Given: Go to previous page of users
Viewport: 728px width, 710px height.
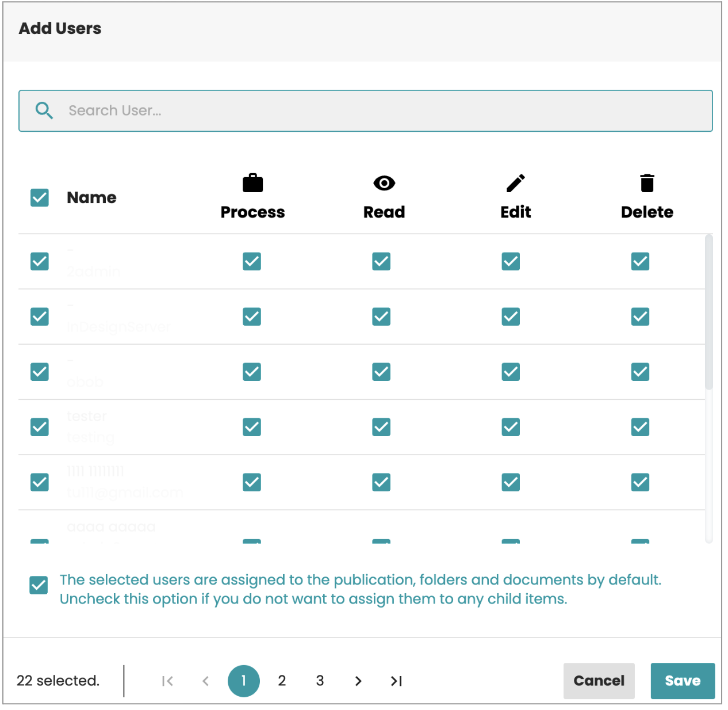Looking at the screenshot, I should point(205,681).
